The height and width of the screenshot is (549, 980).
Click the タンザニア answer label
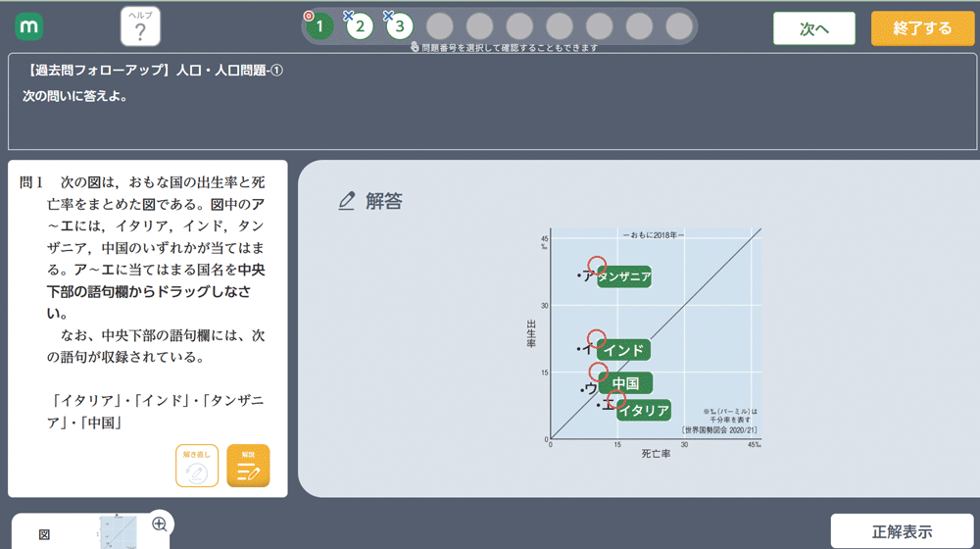click(623, 276)
